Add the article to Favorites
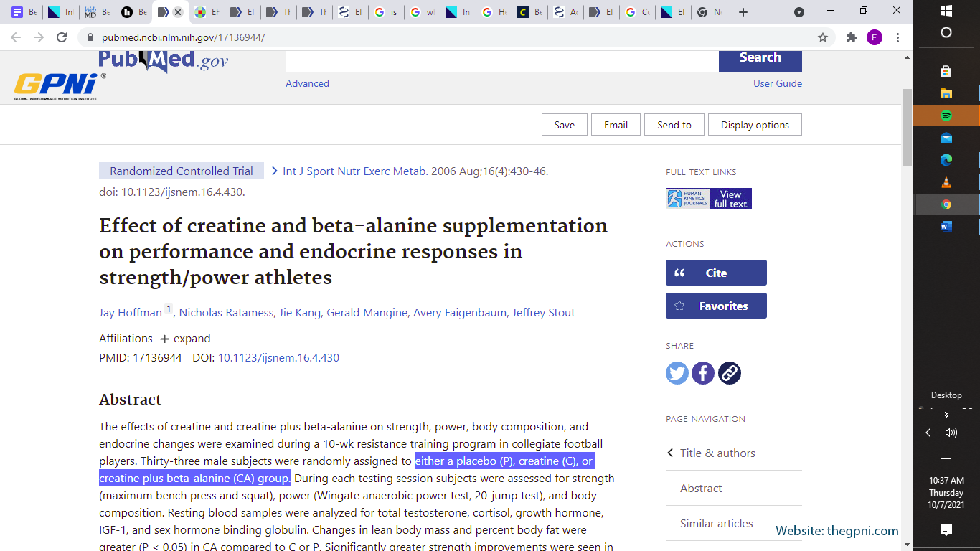Viewport: 980px width, 551px height. 715,306
